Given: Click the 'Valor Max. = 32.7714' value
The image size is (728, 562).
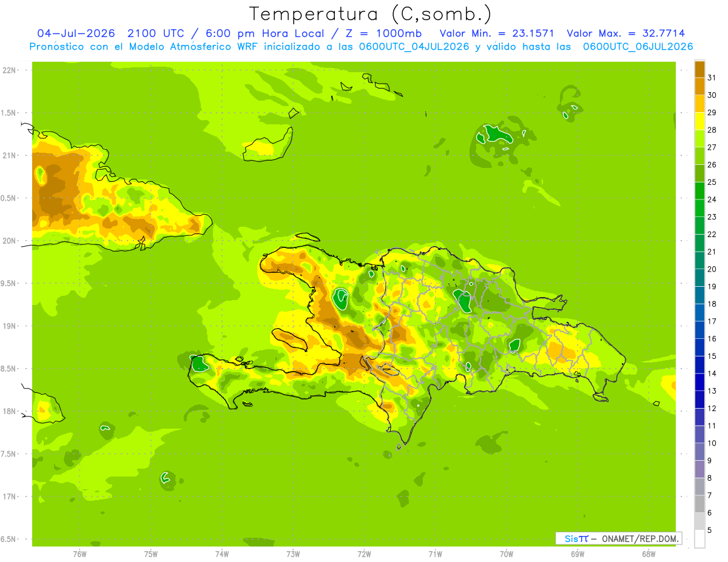Looking at the screenshot, I should 625,33.
